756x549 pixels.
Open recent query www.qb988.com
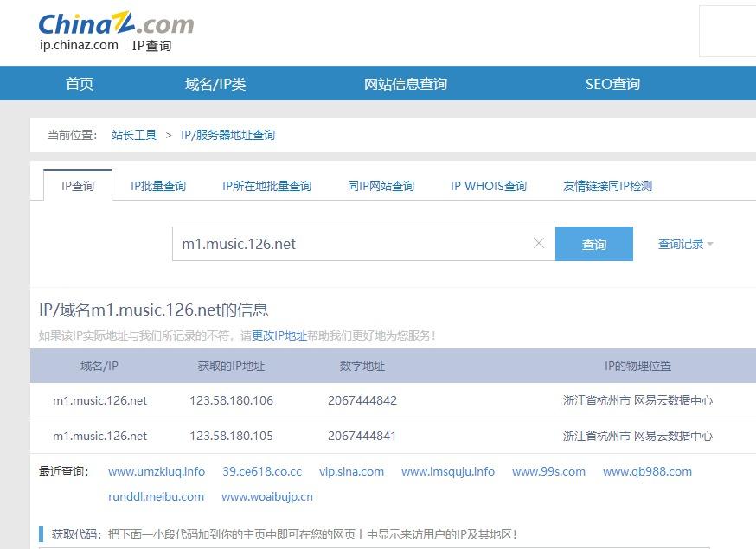pos(647,471)
